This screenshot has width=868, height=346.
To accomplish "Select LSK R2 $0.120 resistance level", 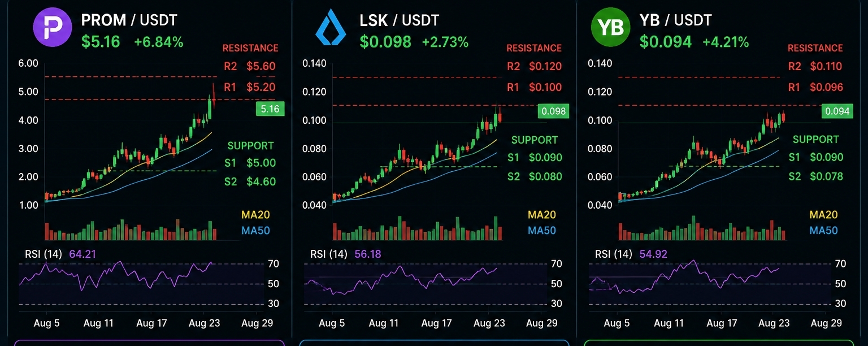I will [x=534, y=66].
